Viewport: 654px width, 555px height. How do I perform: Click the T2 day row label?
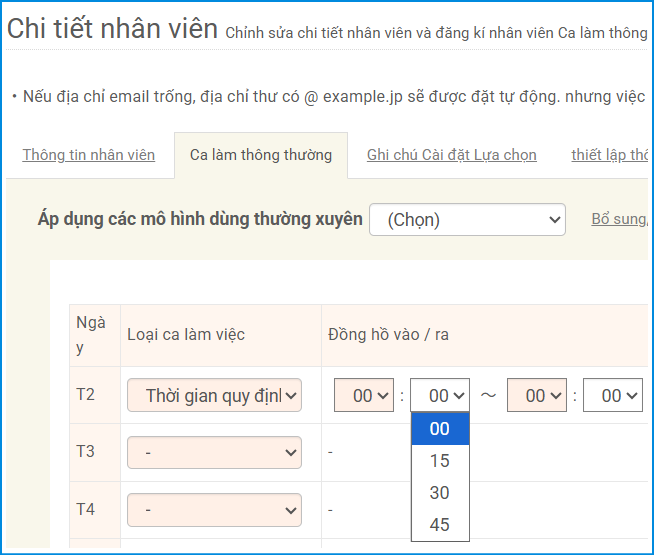pos(86,394)
